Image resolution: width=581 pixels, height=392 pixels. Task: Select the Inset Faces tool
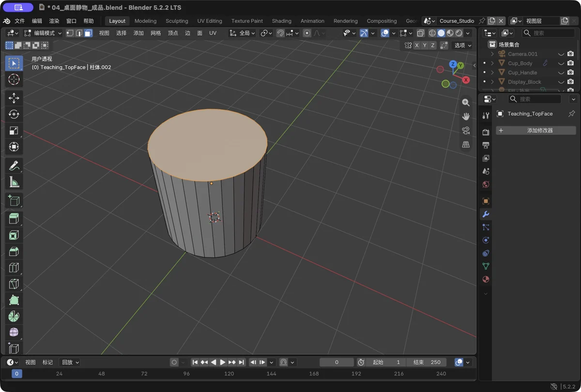coord(14,235)
